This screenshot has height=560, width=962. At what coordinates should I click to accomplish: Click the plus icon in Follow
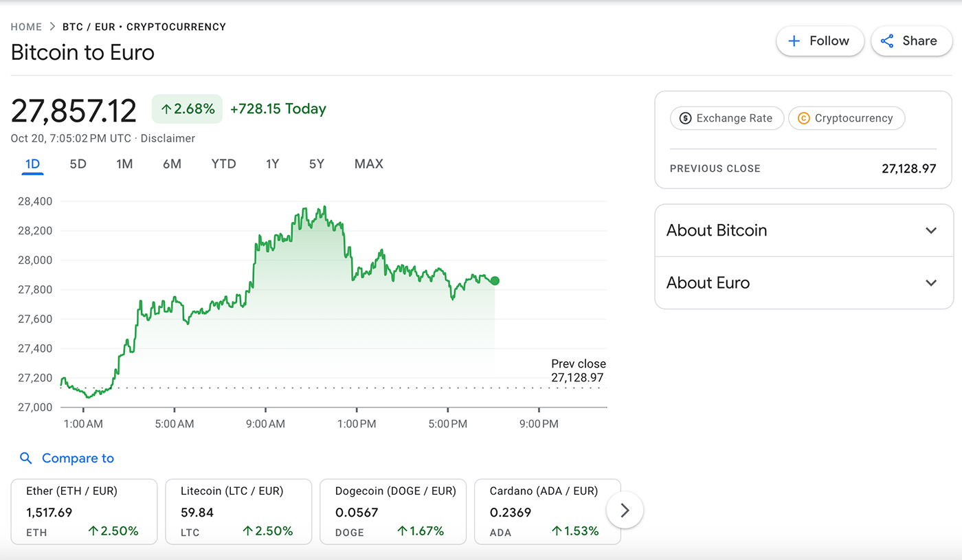pyautogui.click(x=794, y=41)
